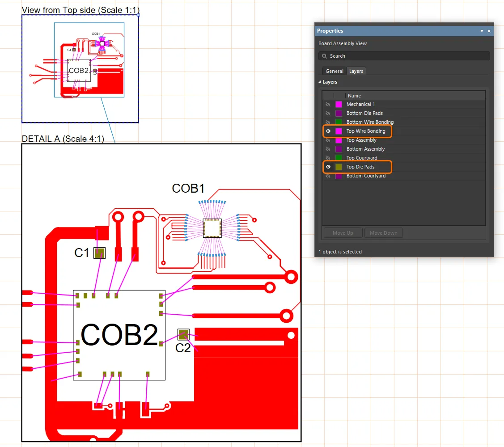Switch to the General tab
Image resolution: width=504 pixels, height=447 pixels.
pos(334,71)
